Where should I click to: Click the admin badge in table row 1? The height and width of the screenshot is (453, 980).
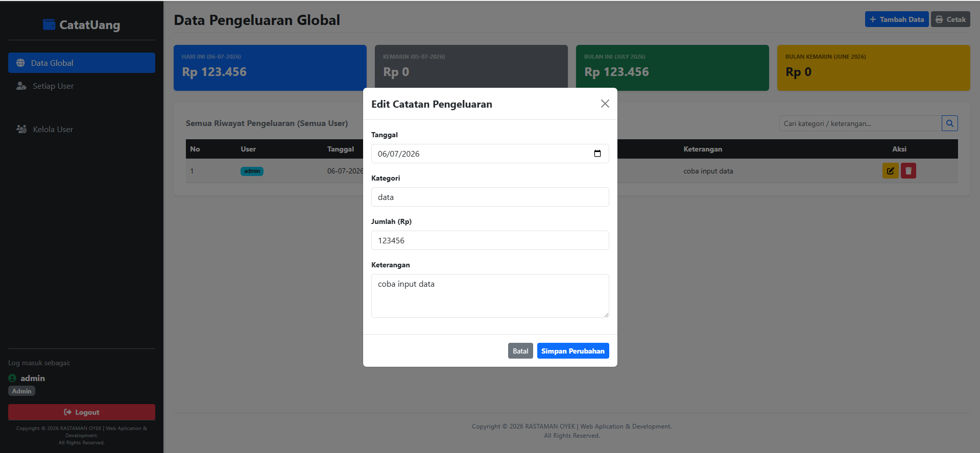[252, 171]
